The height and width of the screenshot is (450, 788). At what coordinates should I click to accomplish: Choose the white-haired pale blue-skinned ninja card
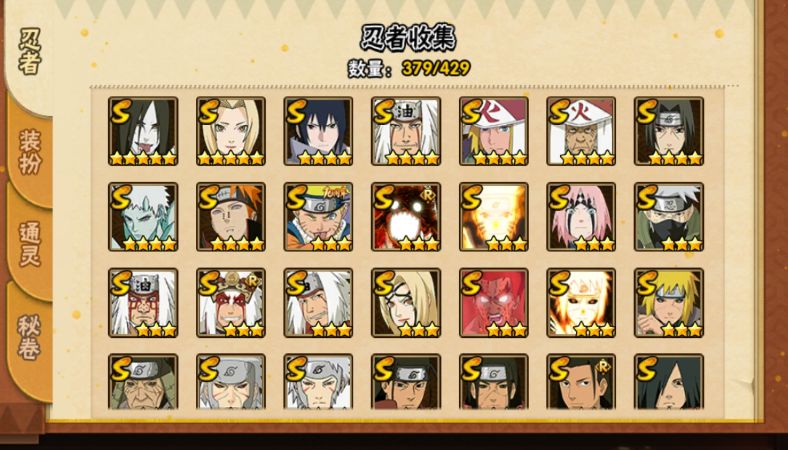click(143, 217)
